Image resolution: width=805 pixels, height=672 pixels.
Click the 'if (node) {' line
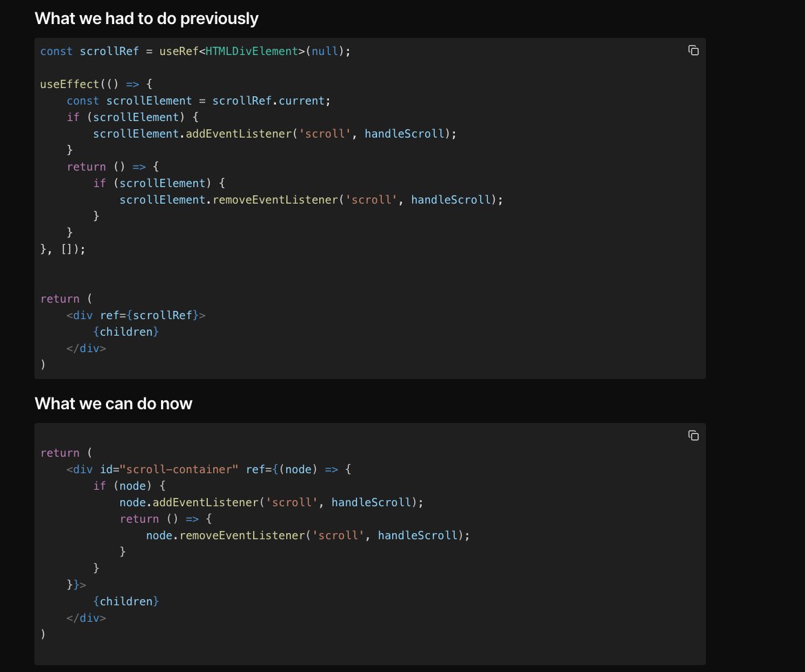129,486
